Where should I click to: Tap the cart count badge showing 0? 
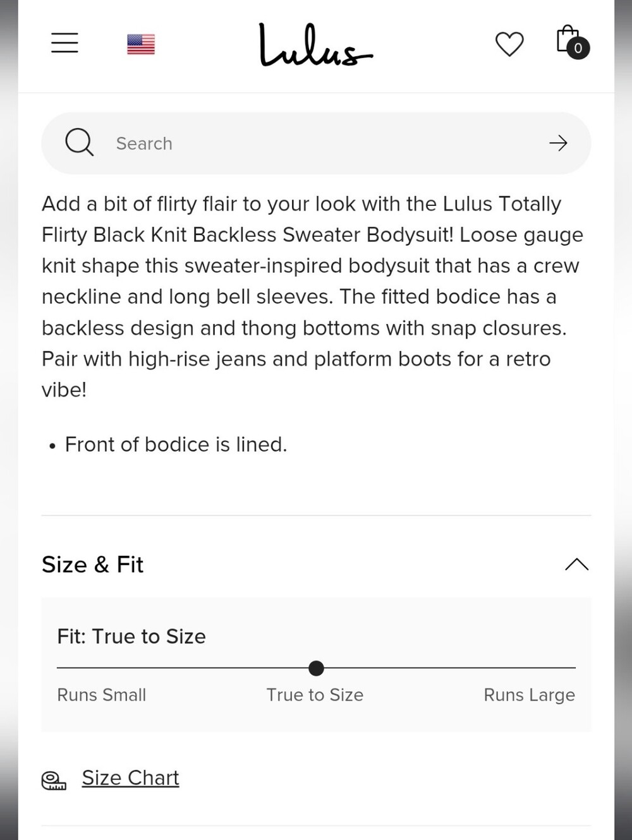point(578,49)
